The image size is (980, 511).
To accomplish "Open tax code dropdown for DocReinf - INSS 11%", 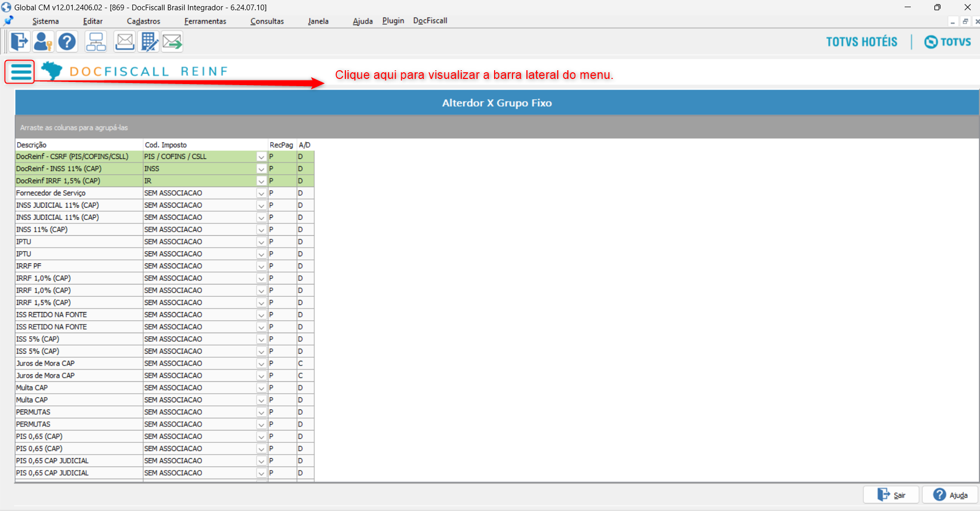I will pyautogui.click(x=261, y=169).
